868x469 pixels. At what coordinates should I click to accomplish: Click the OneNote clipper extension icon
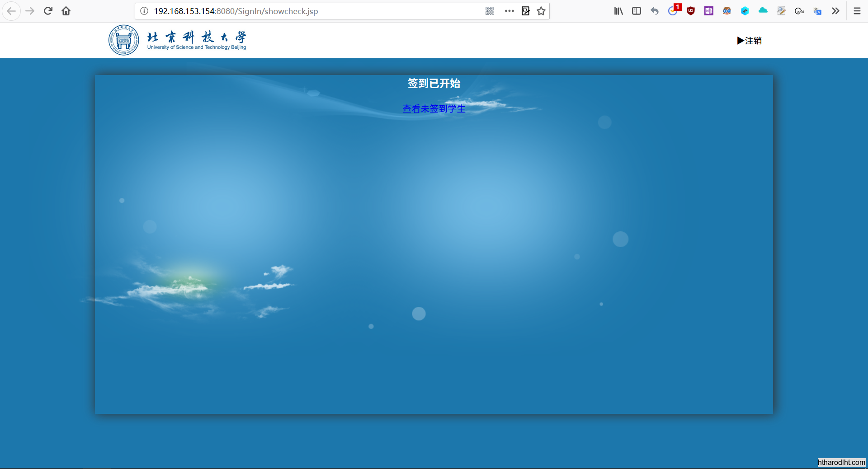[x=709, y=11]
